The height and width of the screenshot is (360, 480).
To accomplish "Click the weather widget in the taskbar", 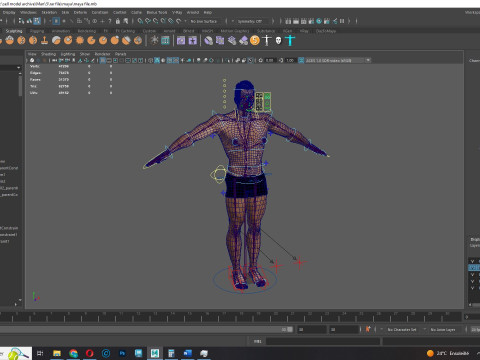I will 448,353.
